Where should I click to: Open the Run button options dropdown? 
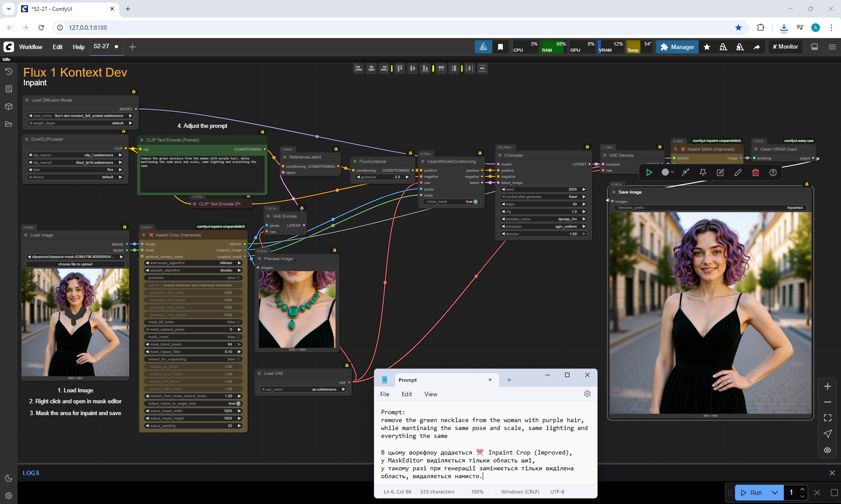(x=774, y=492)
